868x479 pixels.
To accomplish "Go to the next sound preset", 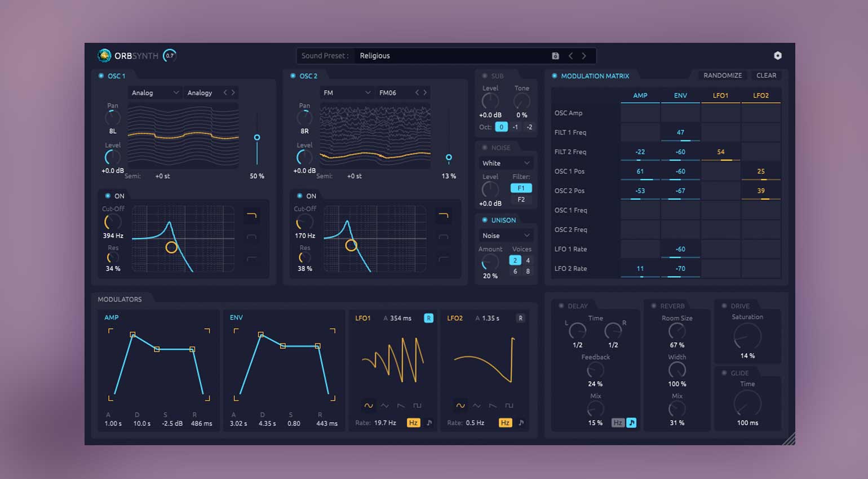I will click(x=584, y=56).
